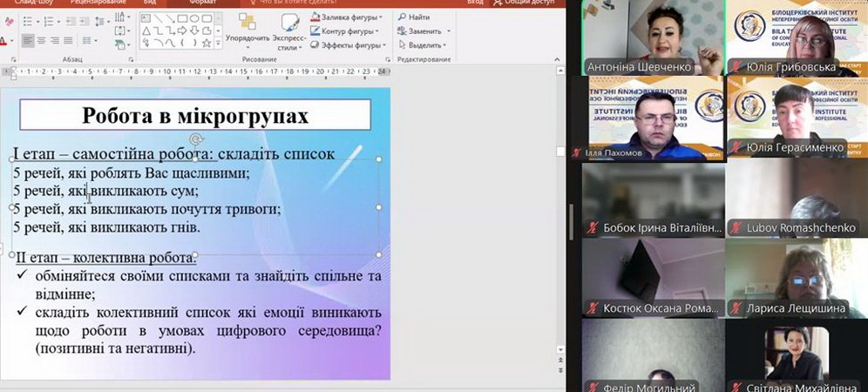Toggle center text alignment
868x392 pixels.
click(x=41, y=41)
